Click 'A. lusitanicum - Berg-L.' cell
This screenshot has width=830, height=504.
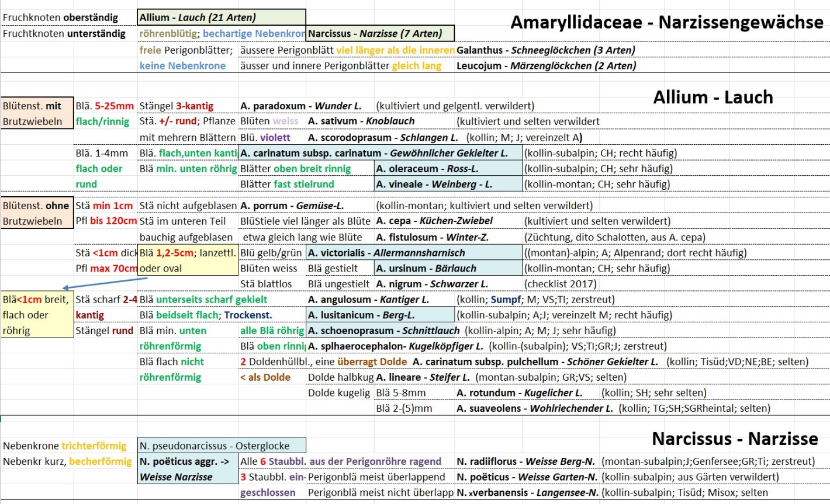(381, 315)
